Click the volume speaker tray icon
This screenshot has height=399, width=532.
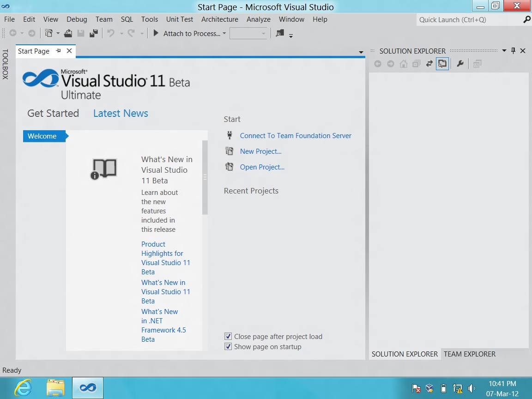tap(472, 388)
